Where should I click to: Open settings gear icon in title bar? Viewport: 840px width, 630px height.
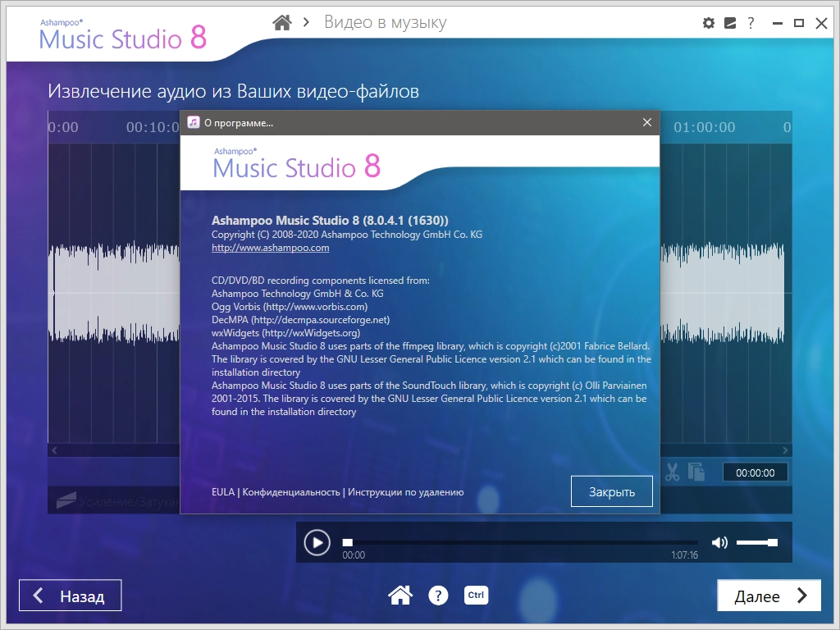[x=708, y=23]
